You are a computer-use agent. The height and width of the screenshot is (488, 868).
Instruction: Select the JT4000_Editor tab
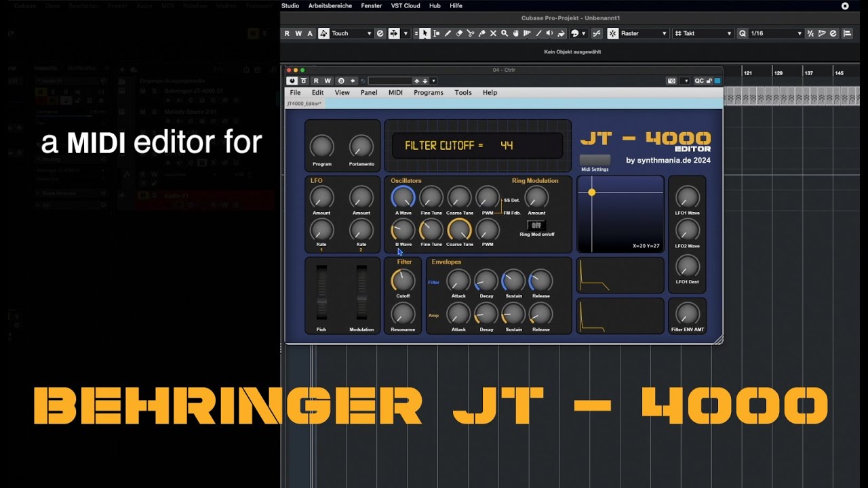[304, 104]
